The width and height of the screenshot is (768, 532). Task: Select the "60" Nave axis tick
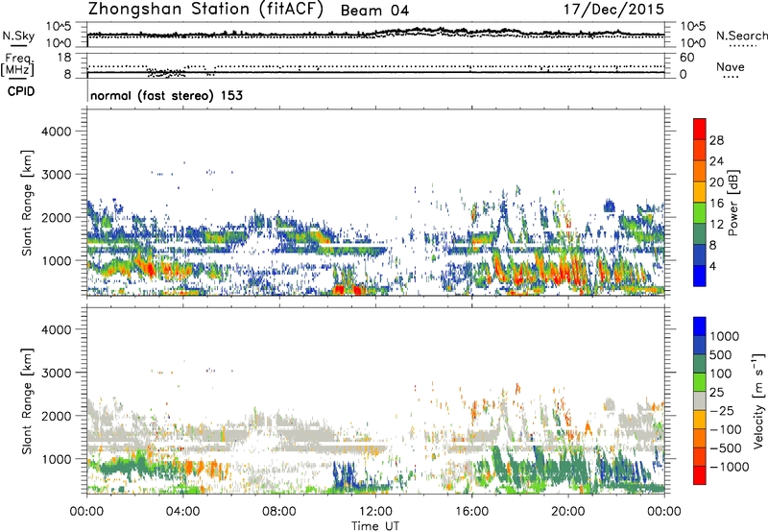pos(686,58)
